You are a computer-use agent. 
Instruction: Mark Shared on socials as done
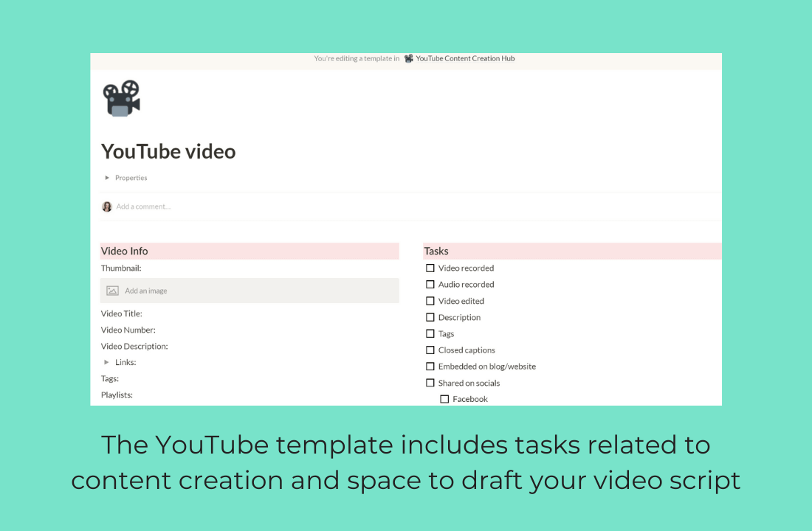[430, 383]
